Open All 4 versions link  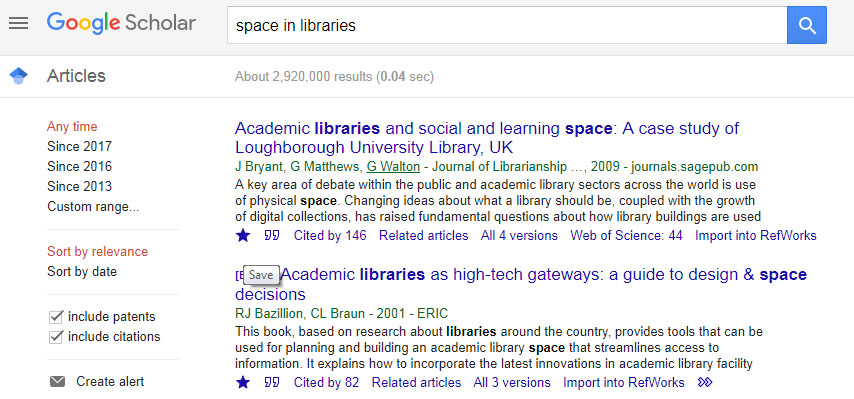[x=519, y=235]
